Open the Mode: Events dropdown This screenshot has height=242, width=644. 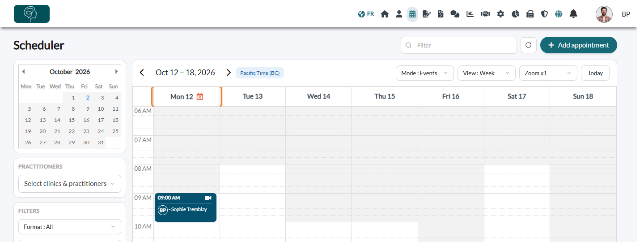425,73
